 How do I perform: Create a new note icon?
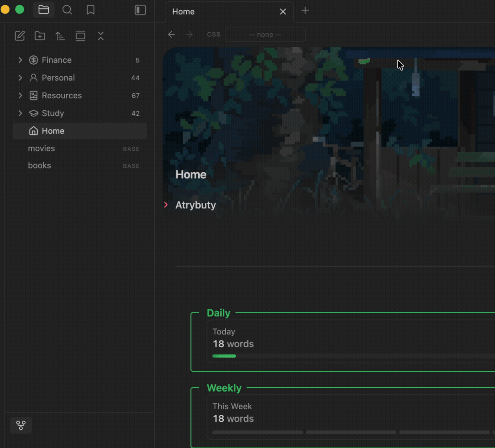[x=20, y=36]
